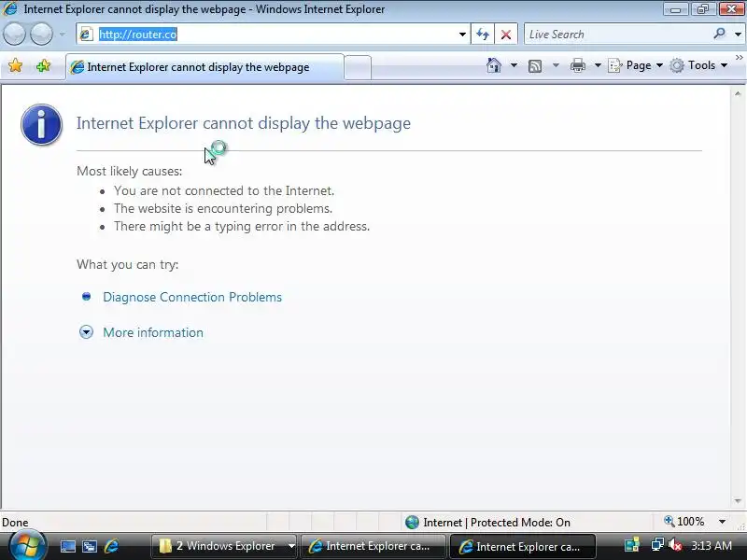
Task: Click the scroll down arrow of the page
Action: tap(738, 501)
